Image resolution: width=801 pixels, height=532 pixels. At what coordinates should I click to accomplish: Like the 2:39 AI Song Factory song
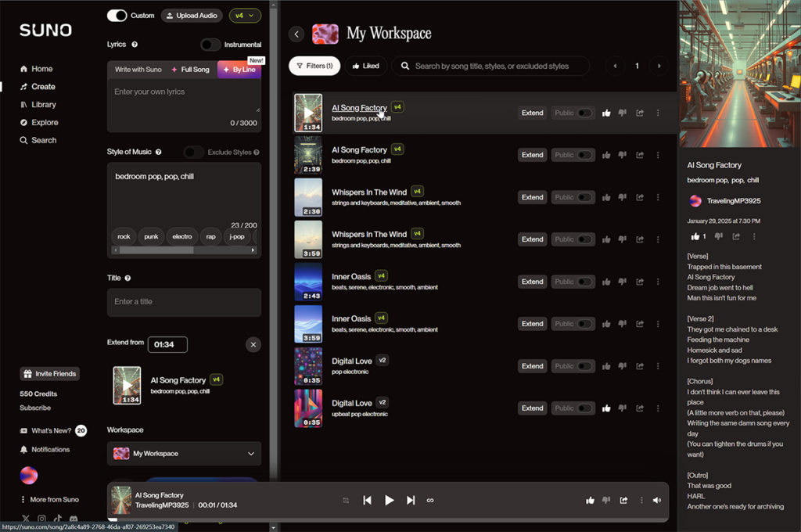pyautogui.click(x=606, y=155)
